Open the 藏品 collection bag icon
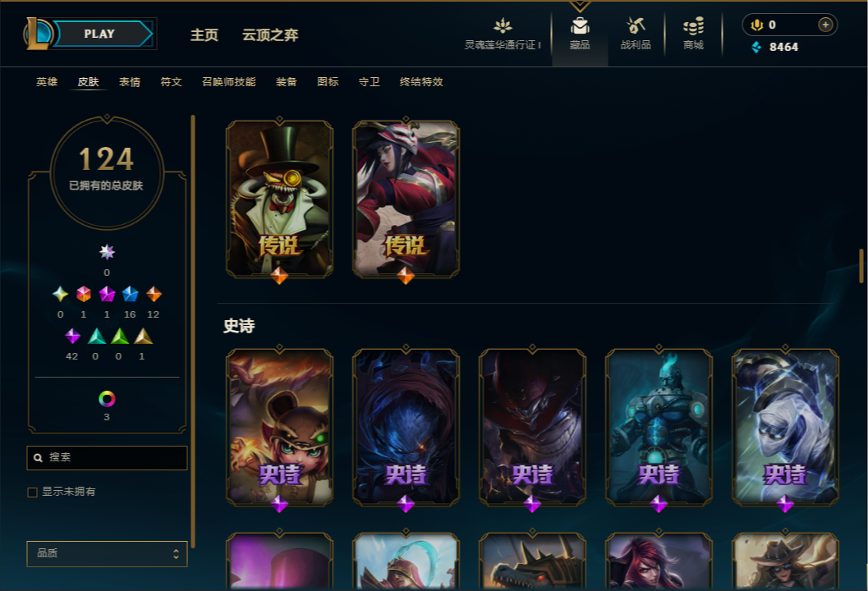The width and height of the screenshot is (868, 591). [x=580, y=26]
